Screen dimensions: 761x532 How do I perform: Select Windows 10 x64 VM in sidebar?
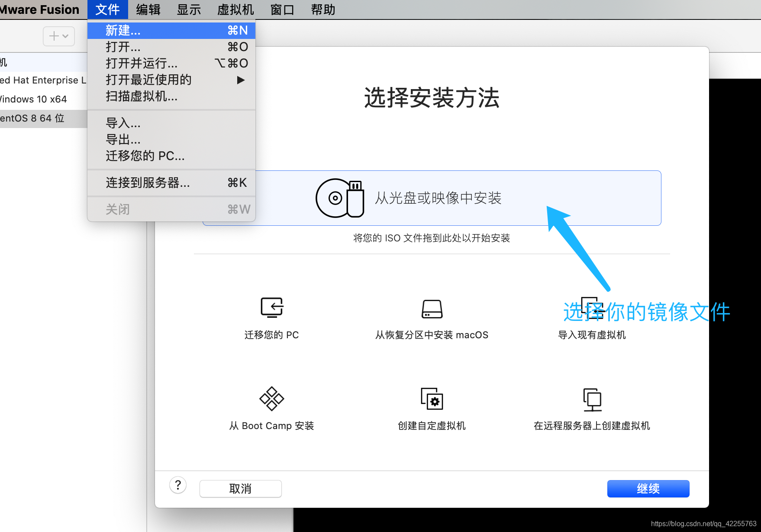[43, 99]
